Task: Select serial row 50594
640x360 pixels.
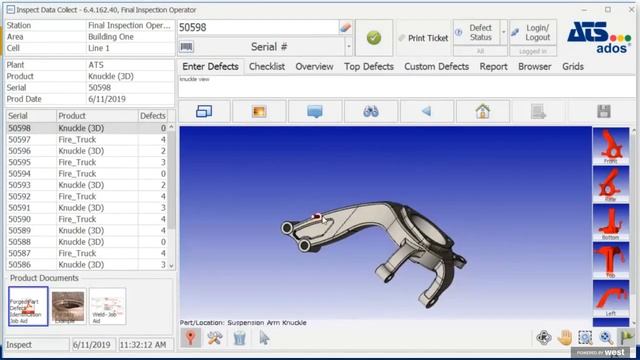Action: (x=87, y=174)
